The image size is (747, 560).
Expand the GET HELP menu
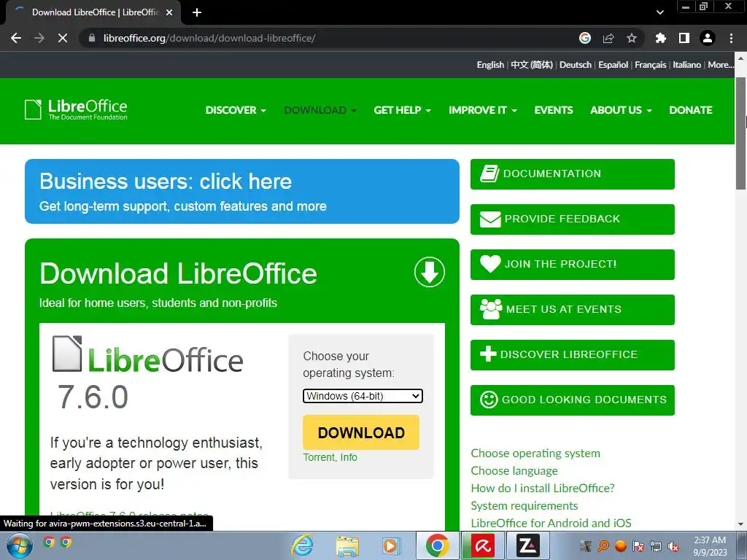402,110
